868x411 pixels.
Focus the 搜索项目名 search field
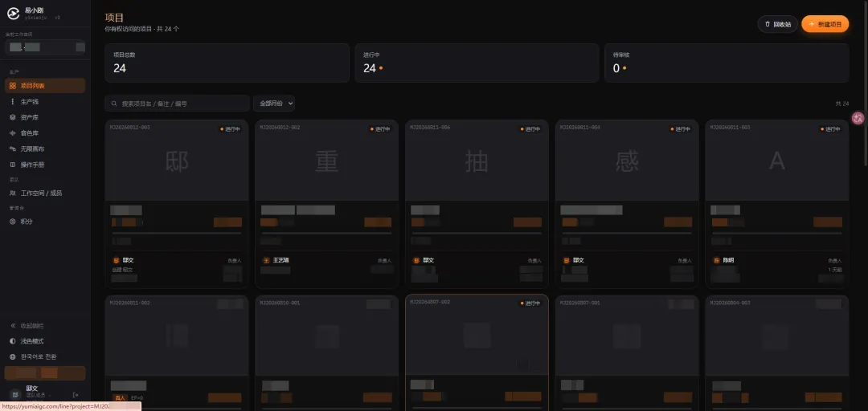[x=177, y=104]
